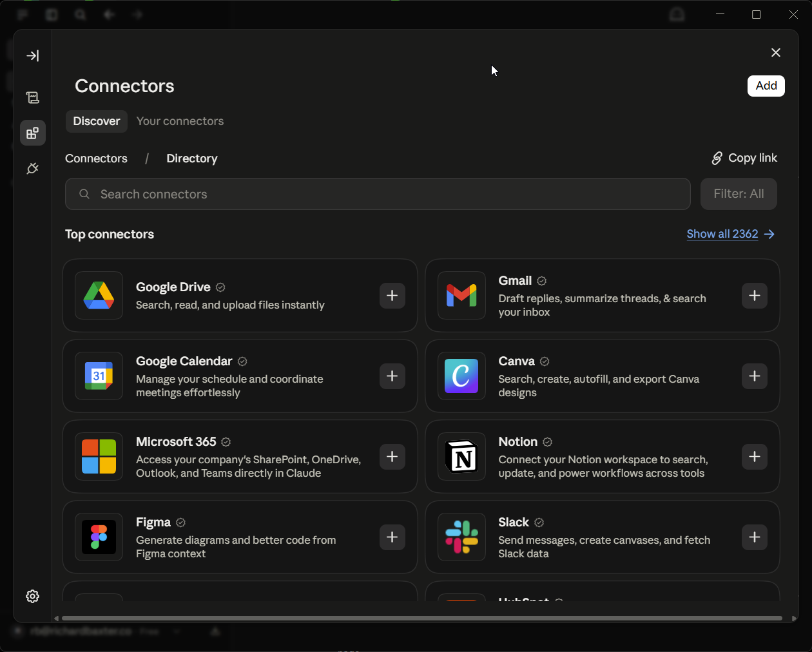812x652 pixels.
Task: Click "Send messages, create canvases" description
Action: [604, 547]
